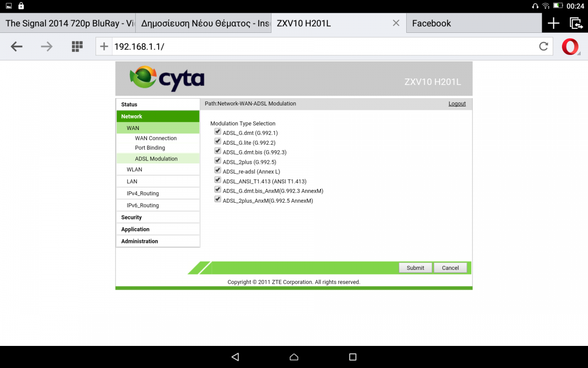Expand the Application menu section
588x368 pixels.
click(158, 229)
